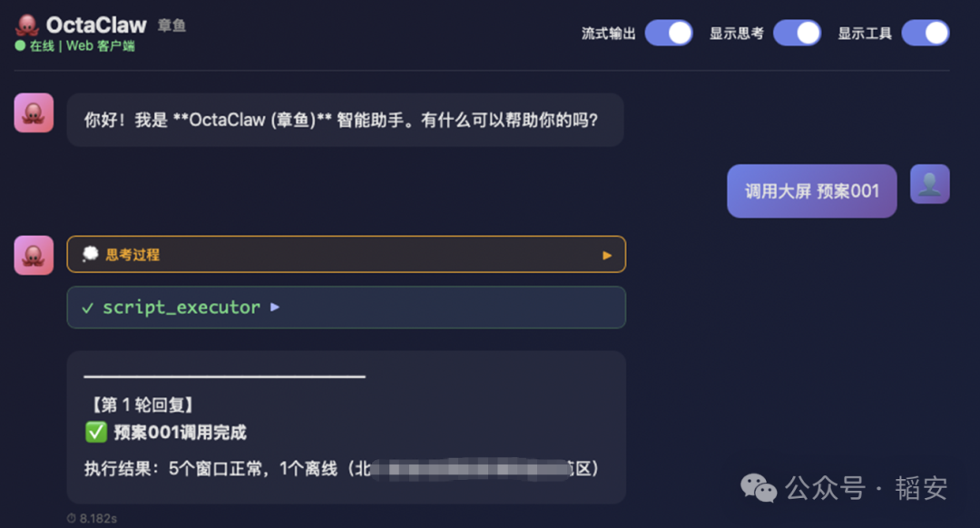Screen dimensions: 980x528
Task: Disable the 显示思考 switch
Action: [x=797, y=32]
